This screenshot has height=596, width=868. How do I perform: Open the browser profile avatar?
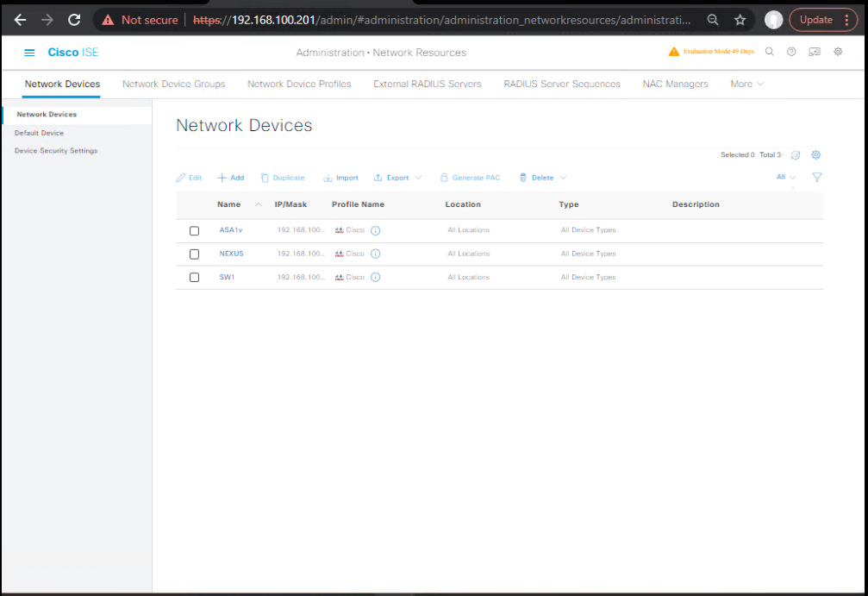point(773,20)
